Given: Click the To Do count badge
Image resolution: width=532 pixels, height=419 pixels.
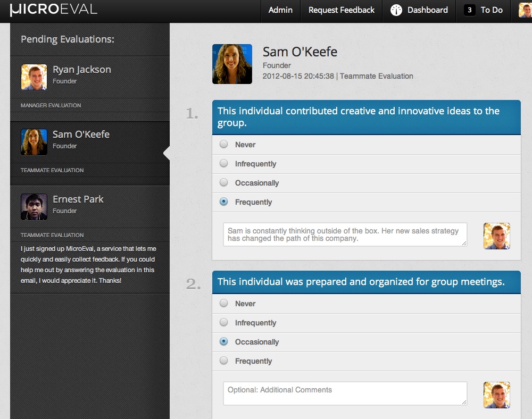Looking at the screenshot, I should pos(469,10).
